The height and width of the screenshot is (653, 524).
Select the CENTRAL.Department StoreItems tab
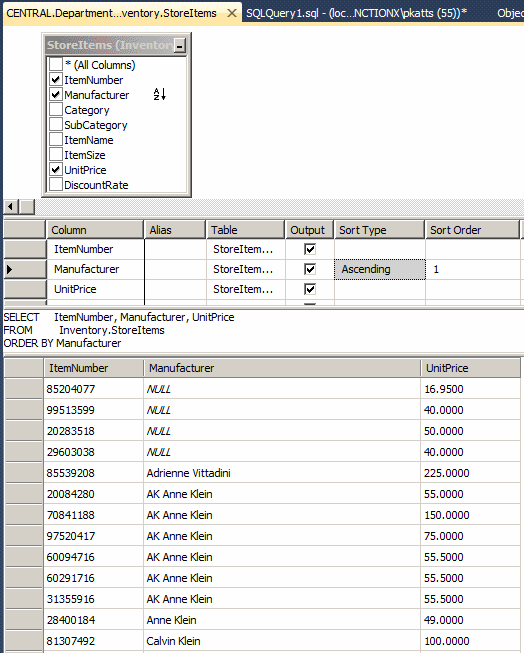tap(112, 13)
